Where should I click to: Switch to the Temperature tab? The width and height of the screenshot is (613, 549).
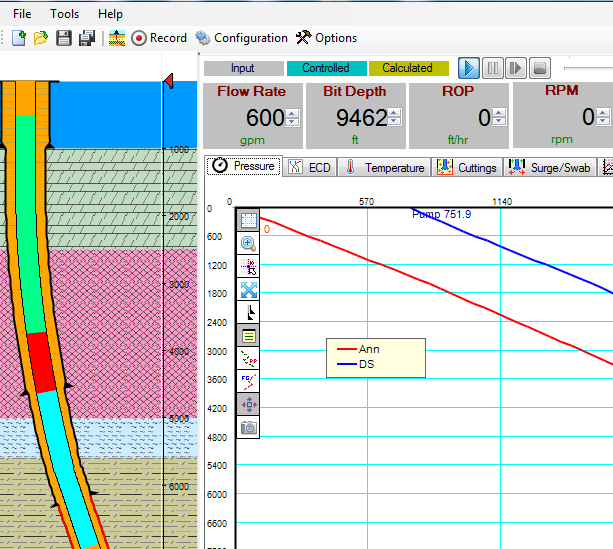pos(385,167)
